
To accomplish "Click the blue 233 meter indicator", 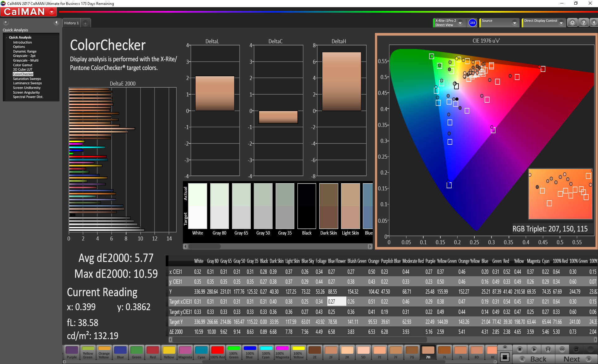I will (472, 23).
